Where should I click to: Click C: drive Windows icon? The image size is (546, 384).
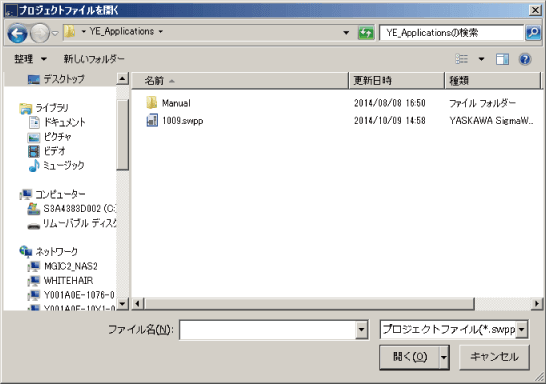point(34,209)
